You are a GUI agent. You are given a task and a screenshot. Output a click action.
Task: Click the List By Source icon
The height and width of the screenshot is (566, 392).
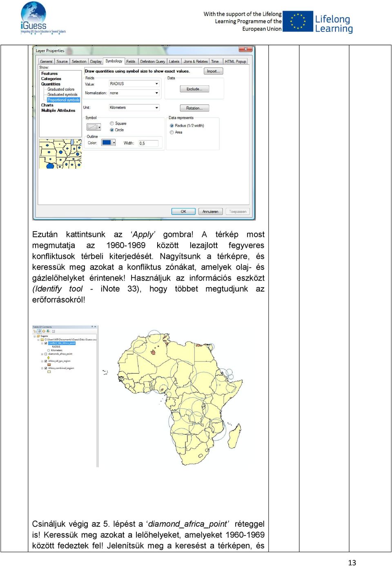(x=39, y=331)
